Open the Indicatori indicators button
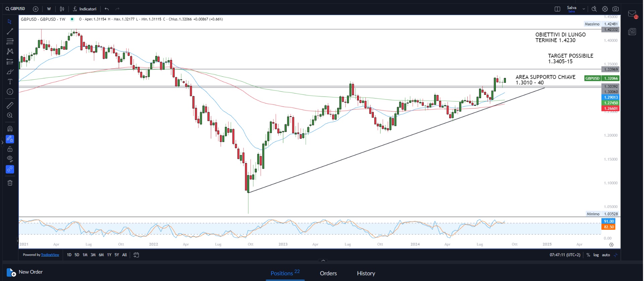The height and width of the screenshot is (281, 644). 85,9
